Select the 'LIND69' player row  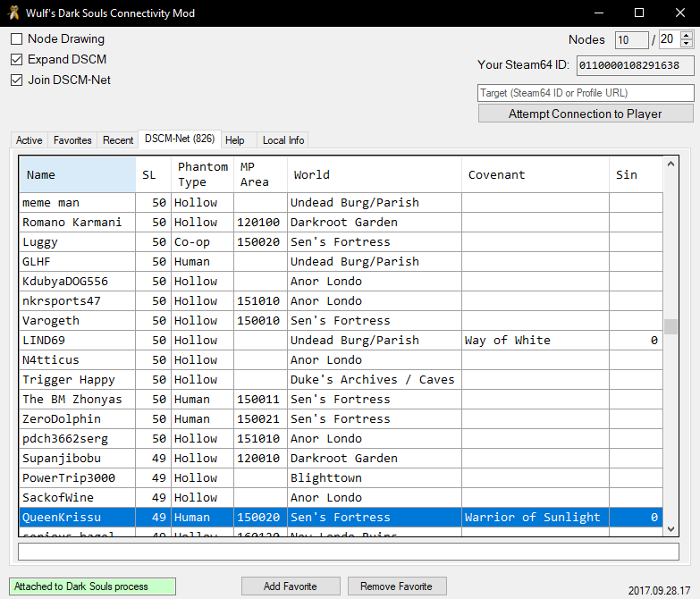coord(342,340)
